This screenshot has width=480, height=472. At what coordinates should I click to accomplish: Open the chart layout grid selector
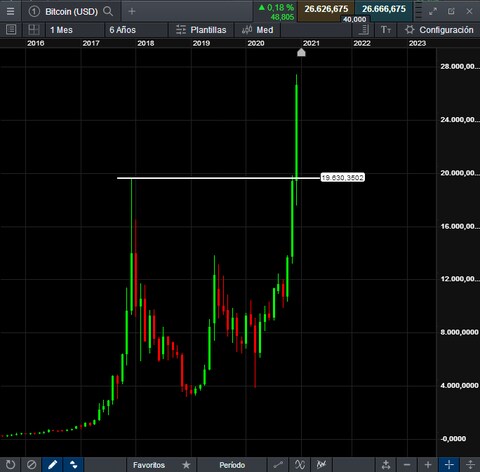[34, 30]
